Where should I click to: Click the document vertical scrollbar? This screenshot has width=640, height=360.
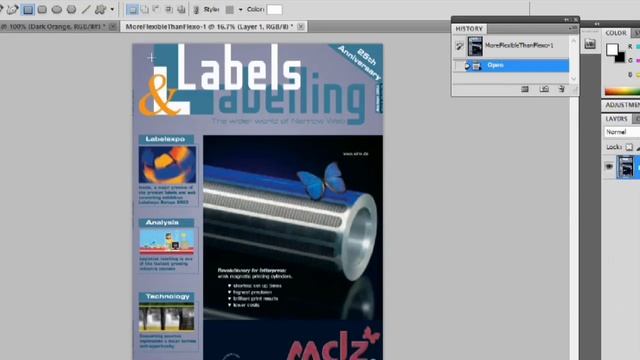click(574, 229)
